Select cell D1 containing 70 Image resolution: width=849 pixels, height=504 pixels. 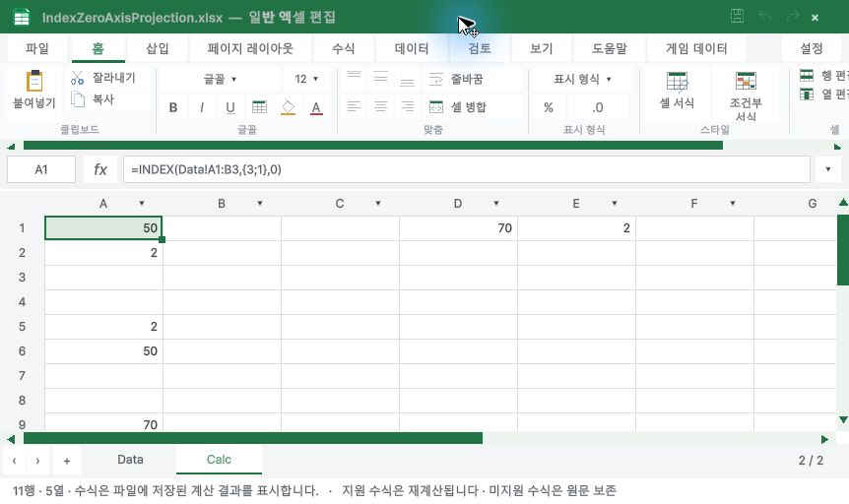tap(458, 228)
